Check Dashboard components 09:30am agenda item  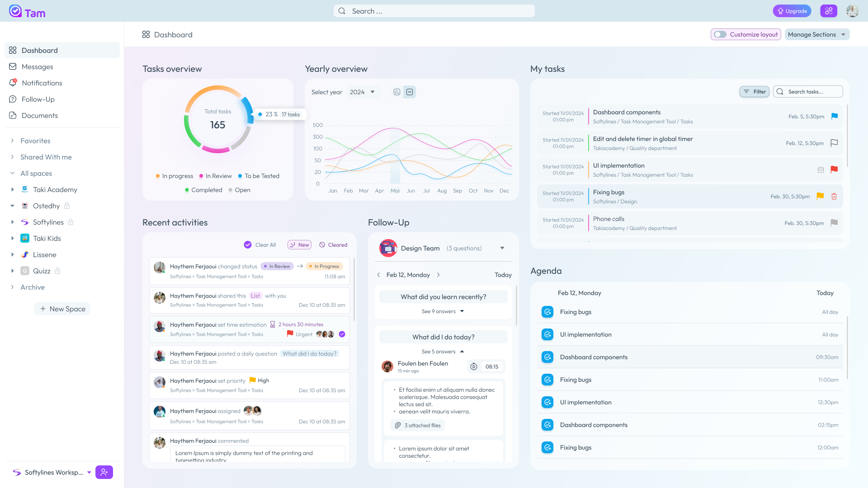pos(547,357)
